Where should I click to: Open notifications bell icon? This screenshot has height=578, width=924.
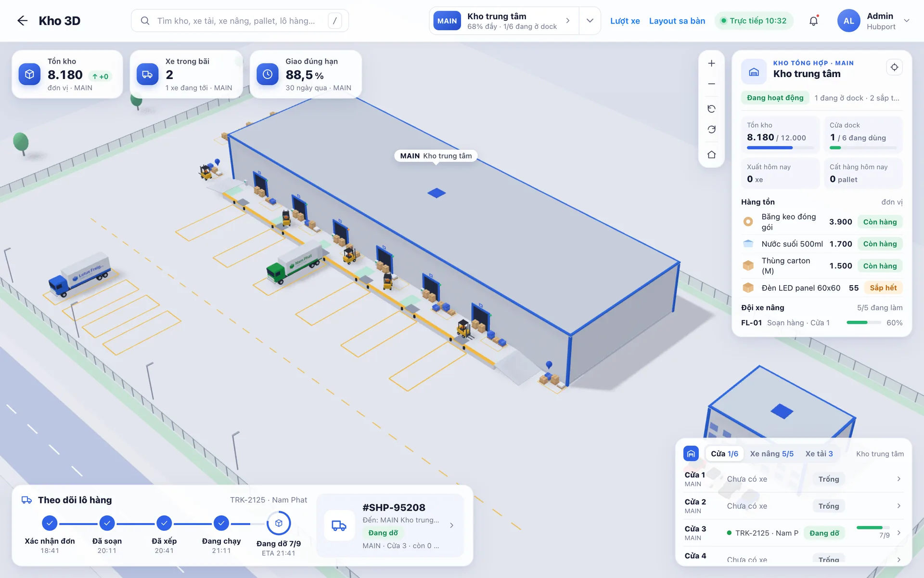[x=813, y=21]
